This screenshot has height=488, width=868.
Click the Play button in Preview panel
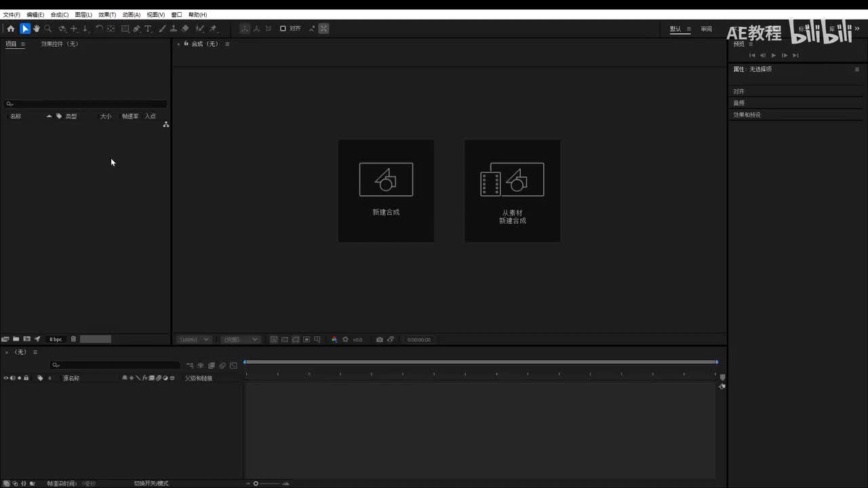tap(774, 56)
